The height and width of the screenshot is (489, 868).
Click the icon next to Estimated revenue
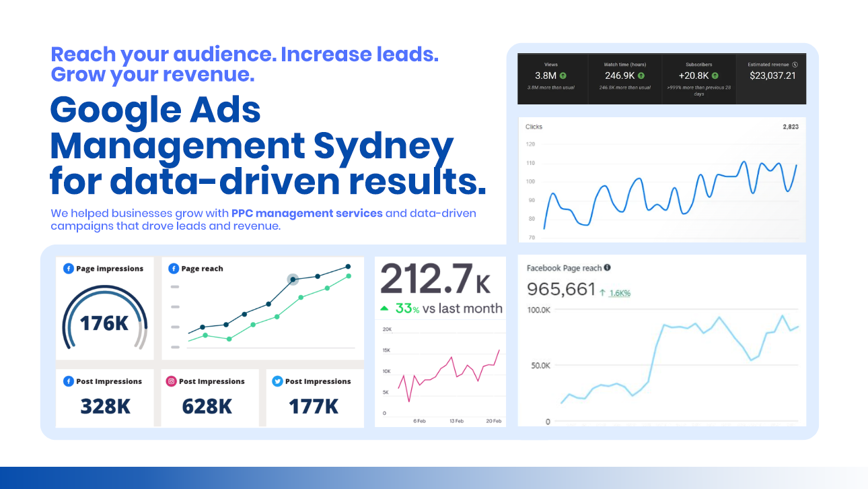click(795, 65)
